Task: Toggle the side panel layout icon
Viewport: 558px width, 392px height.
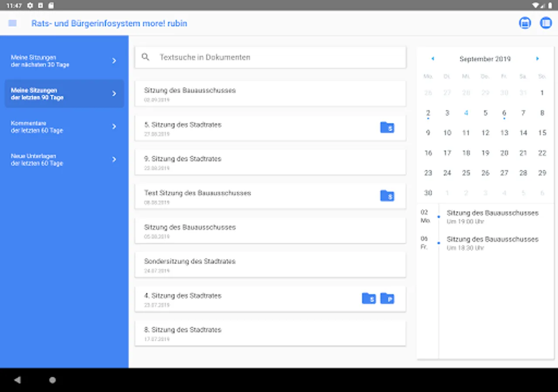Action: coord(546,23)
